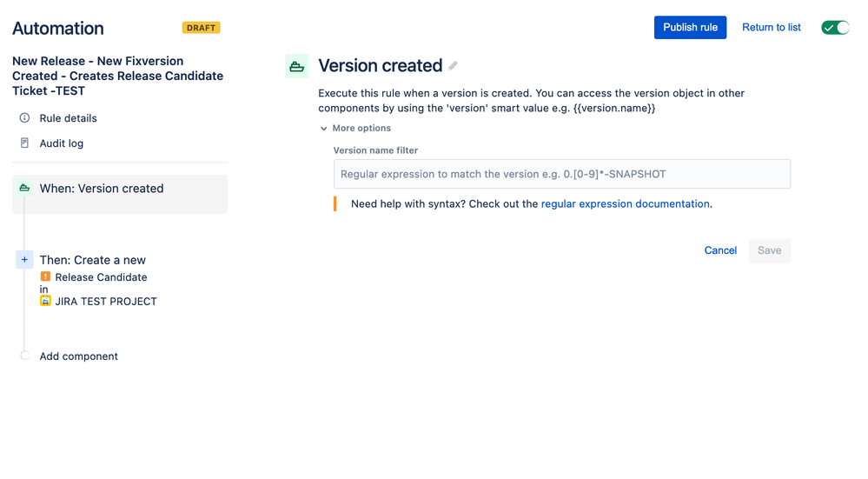Screen dimensions: 868x479
Task: Toggle the rule enabled switch off
Action: click(x=835, y=28)
